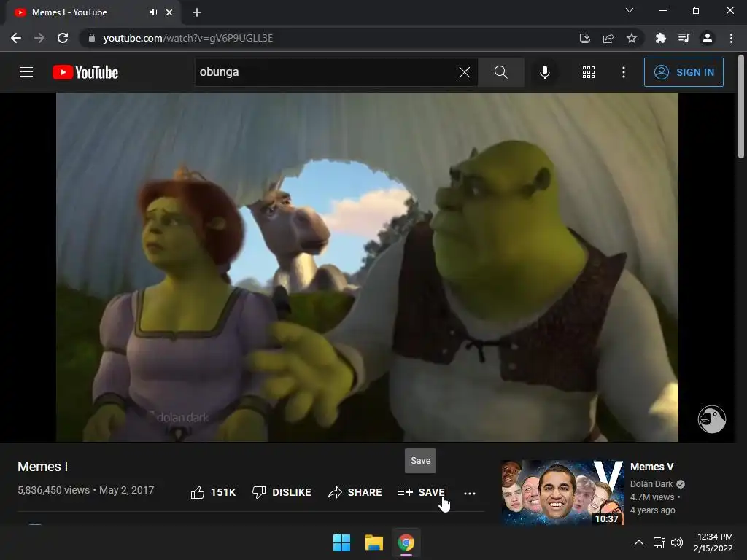Image resolution: width=747 pixels, height=560 pixels.
Task: Click the channel watermark on video
Action: (712, 419)
